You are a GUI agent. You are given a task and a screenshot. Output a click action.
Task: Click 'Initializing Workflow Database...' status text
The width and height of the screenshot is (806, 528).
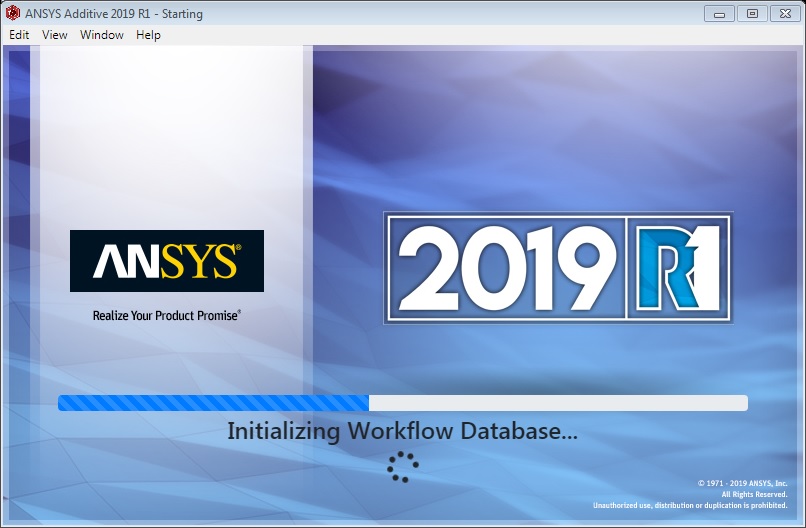pyautogui.click(x=402, y=431)
